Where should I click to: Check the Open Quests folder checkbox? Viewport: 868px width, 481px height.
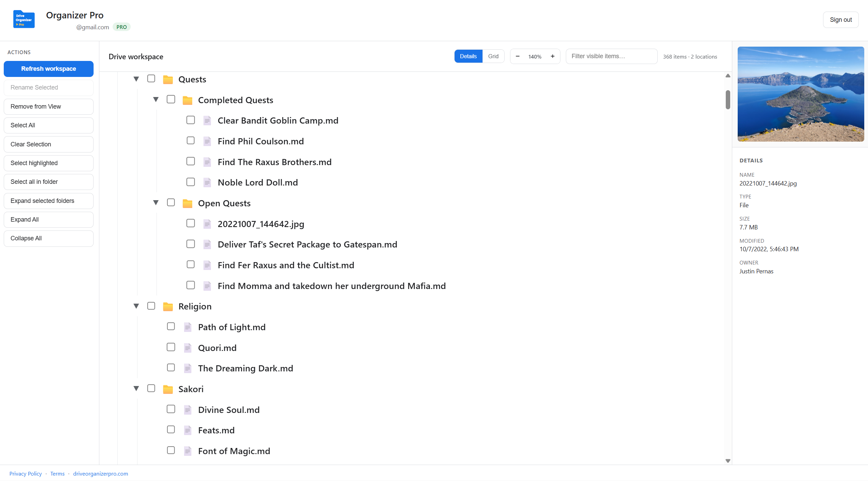pyautogui.click(x=171, y=203)
